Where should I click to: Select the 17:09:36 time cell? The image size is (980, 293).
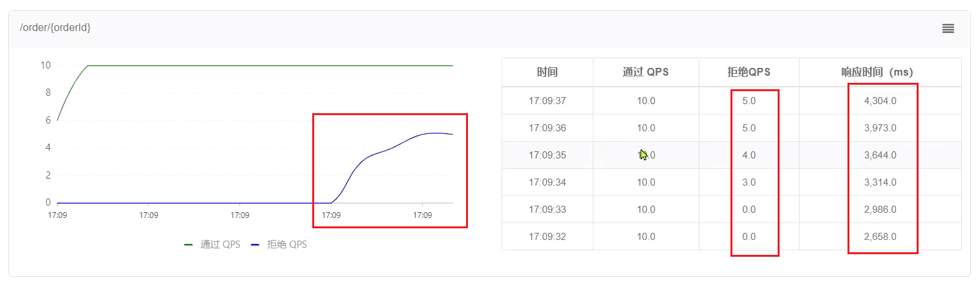[547, 128]
